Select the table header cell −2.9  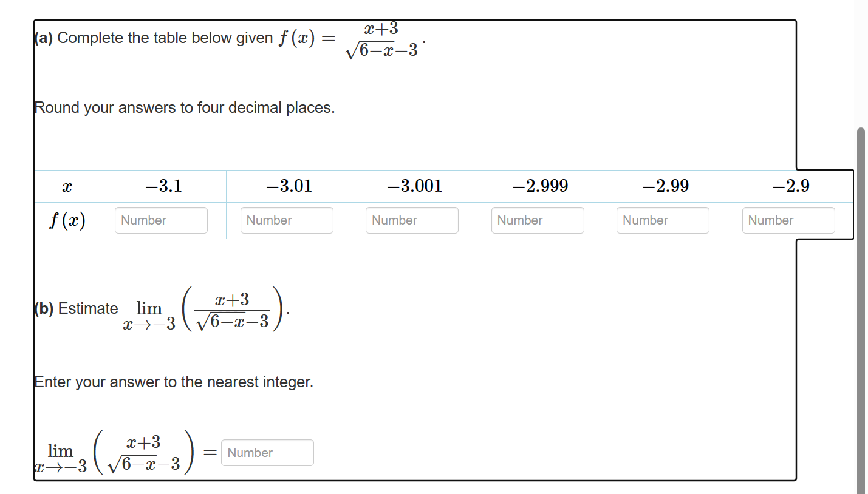[x=790, y=186]
